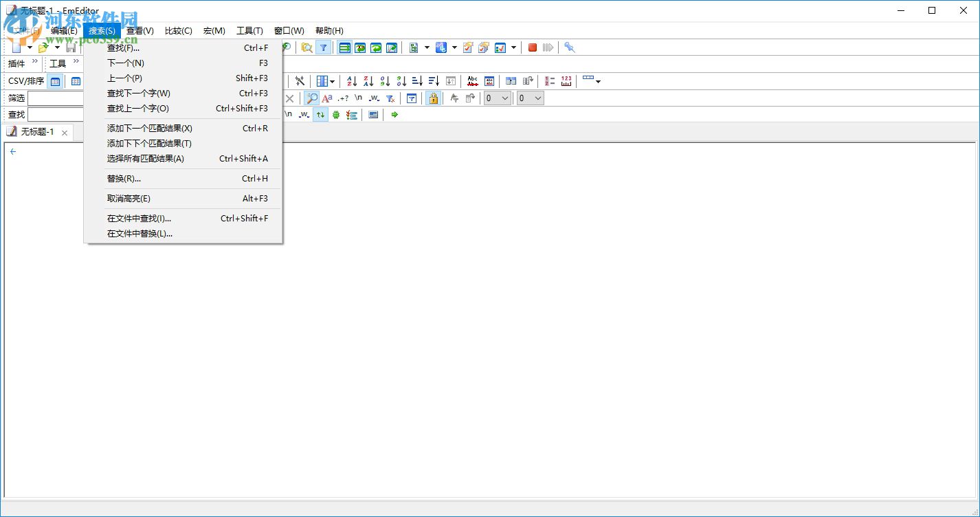Choose 上一个(P) from the menu
The width and height of the screenshot is (980, 517).
[183, 78]
